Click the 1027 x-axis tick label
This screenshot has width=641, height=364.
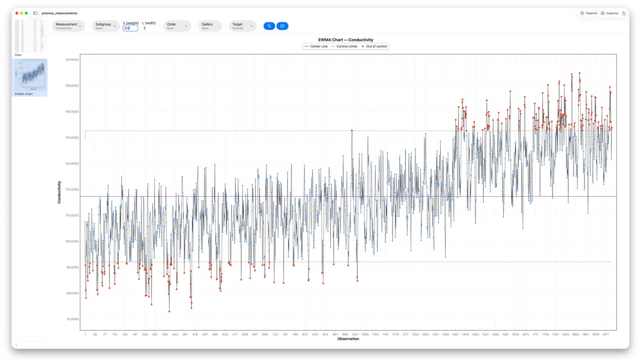(x=355, y=334)
